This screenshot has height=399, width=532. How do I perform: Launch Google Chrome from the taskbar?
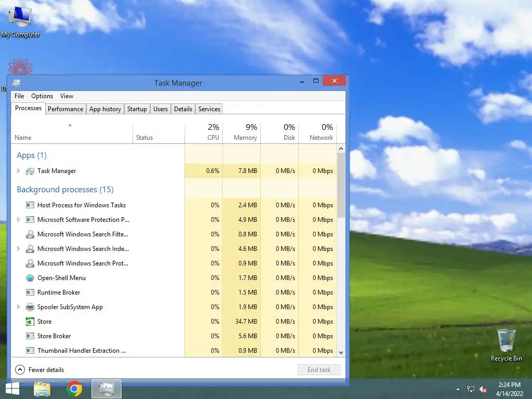tap(74, 389)
